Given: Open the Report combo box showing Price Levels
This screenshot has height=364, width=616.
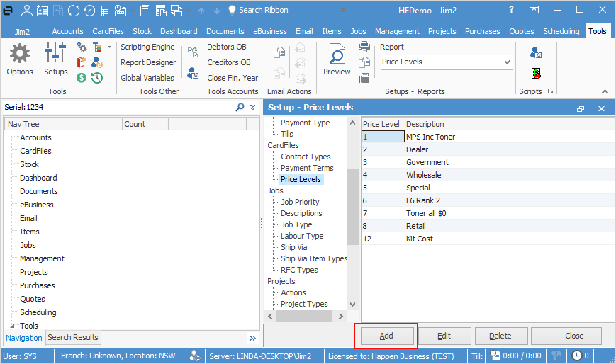Looking at the screenshot, I should [x=446, y=62].
